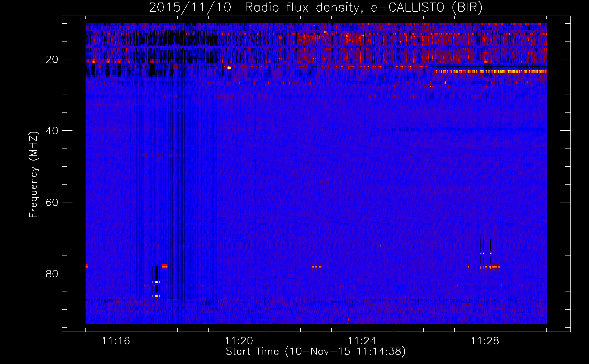Image resolution: width=589 pixels, height=364 pixels.
Task: Click the plot title '2015/11/10 Radio flux density, e-CALLISTO (BIR)'
Action: pos(316,8)
